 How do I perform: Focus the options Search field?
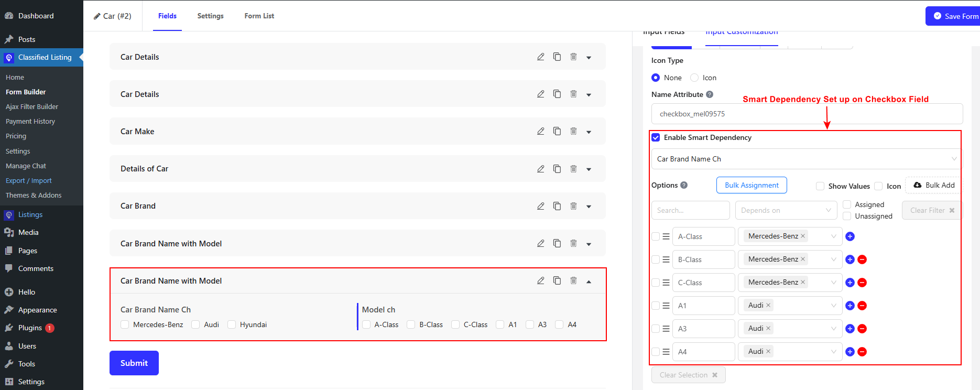pyautogui.click(x=690, y=210)
